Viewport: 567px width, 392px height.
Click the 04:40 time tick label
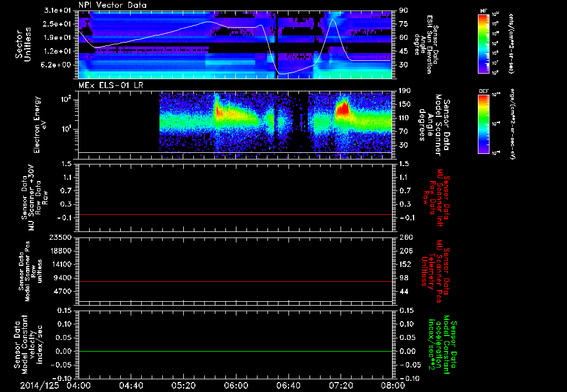point(131,385)
